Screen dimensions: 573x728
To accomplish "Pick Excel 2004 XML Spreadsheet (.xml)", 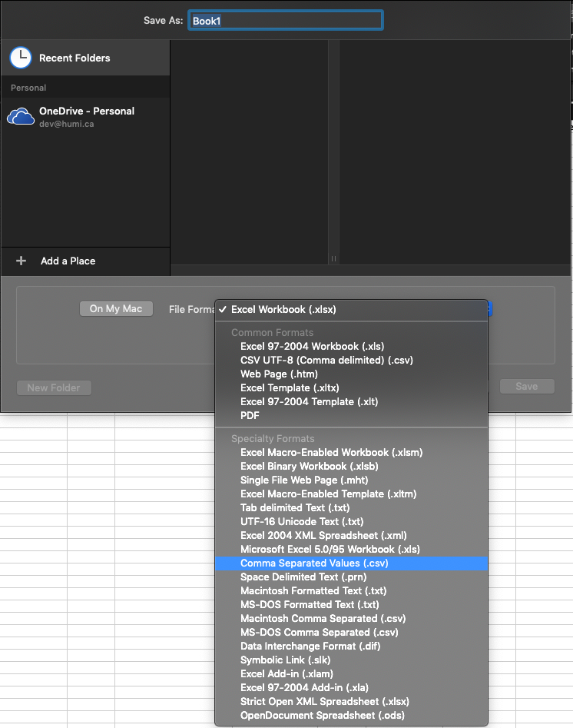I will pyautogui.click(x=351, y=536).
